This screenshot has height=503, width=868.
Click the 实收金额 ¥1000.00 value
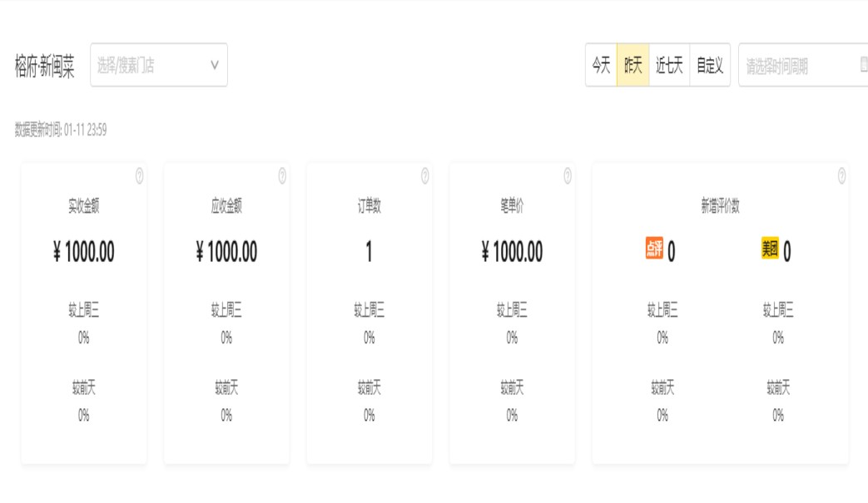[84, 252]
